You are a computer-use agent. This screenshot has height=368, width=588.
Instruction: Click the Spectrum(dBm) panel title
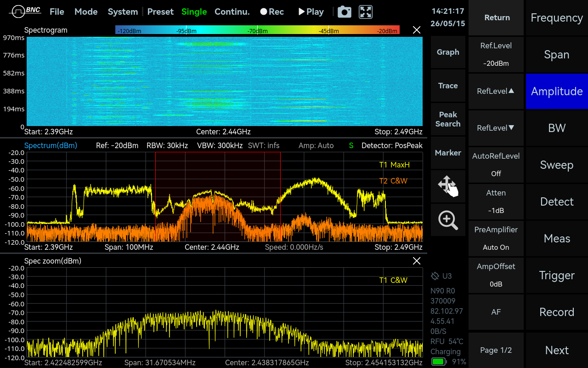pos(51,145)
